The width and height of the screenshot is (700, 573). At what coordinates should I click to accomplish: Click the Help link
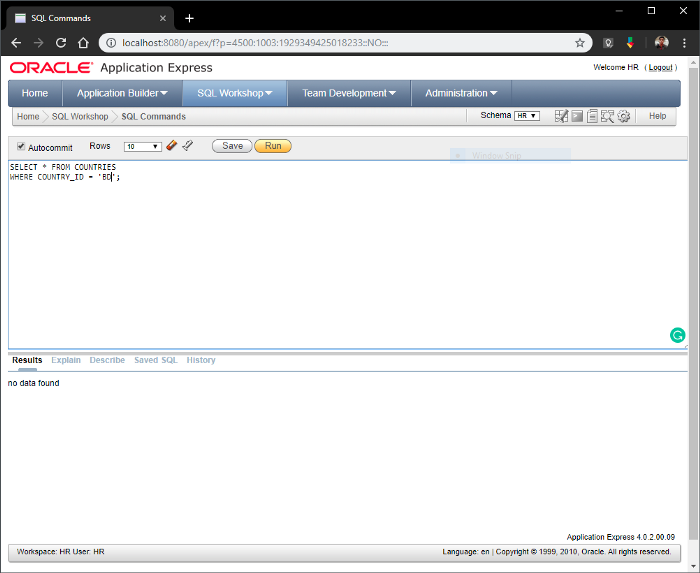coord(657,116)
